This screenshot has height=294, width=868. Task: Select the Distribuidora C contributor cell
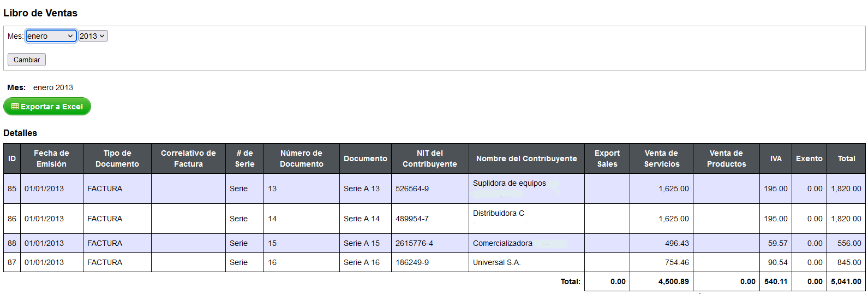[526, 219]
